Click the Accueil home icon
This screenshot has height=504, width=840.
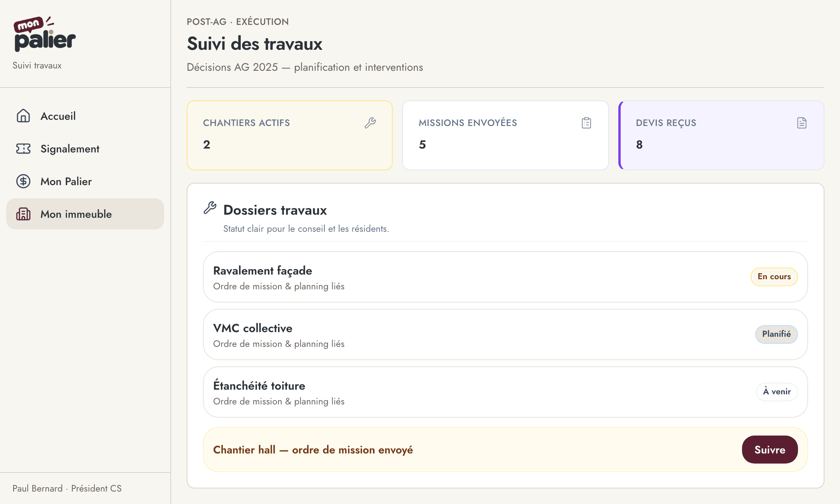click(x=23, y=116)
